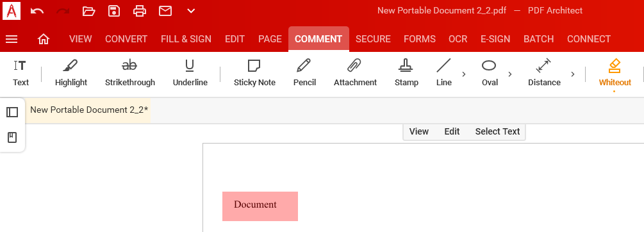Switch to View mode

[419, 131]
